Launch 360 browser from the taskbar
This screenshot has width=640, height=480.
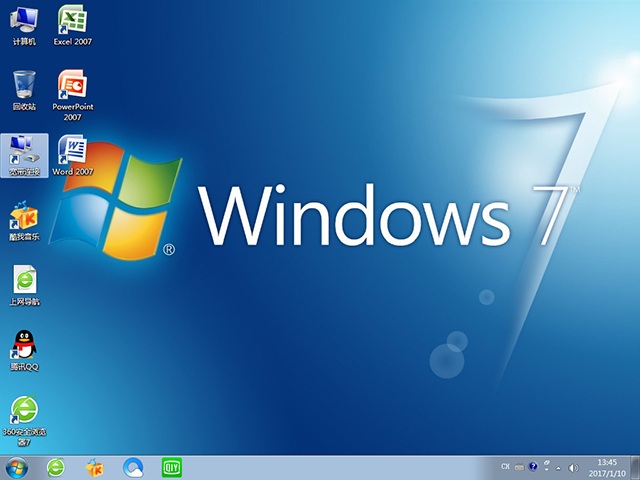(56, 468)
